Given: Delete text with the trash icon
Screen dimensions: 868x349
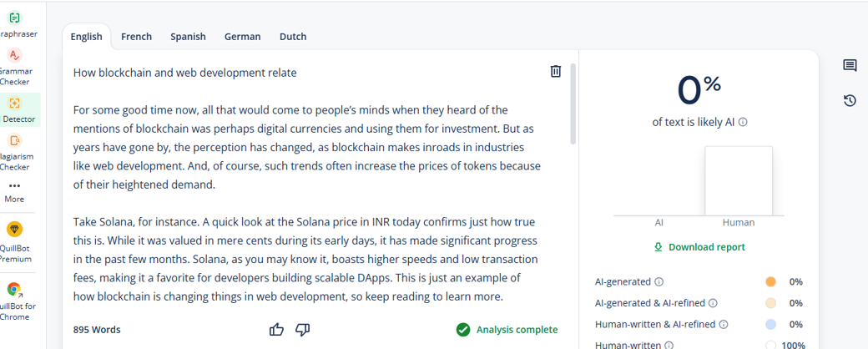Looking at the screenshot, I should click(556, 72).
